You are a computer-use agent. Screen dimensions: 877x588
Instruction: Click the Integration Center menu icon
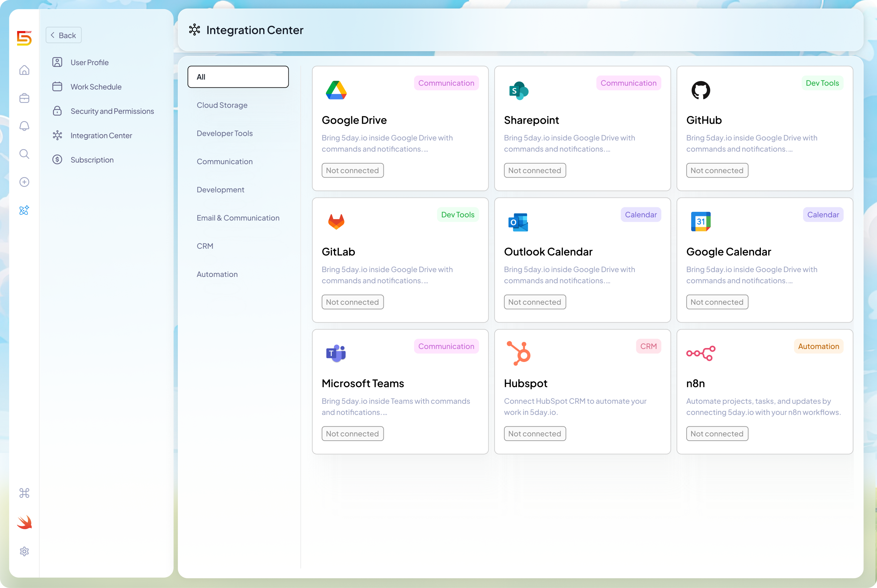tap(57, 136)
